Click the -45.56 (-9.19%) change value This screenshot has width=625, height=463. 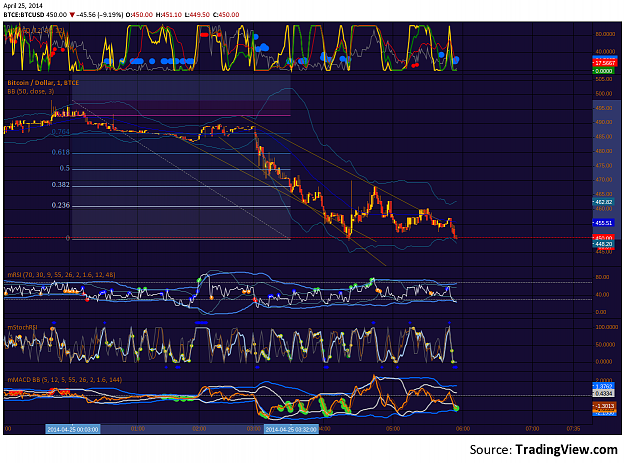pyautogui.click(x=100, y=15)
